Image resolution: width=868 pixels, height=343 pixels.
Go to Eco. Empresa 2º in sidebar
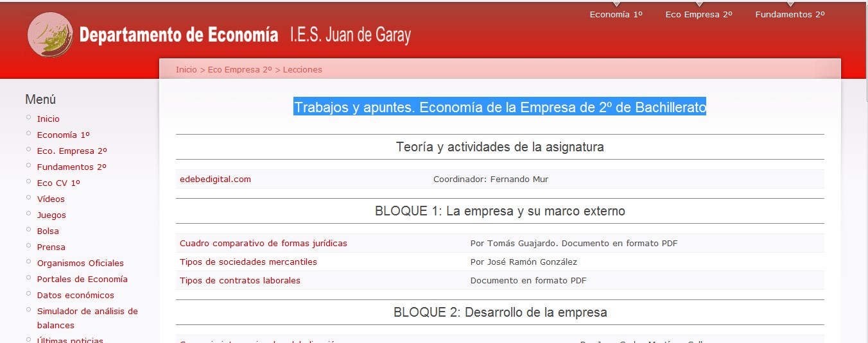(72, 151)
